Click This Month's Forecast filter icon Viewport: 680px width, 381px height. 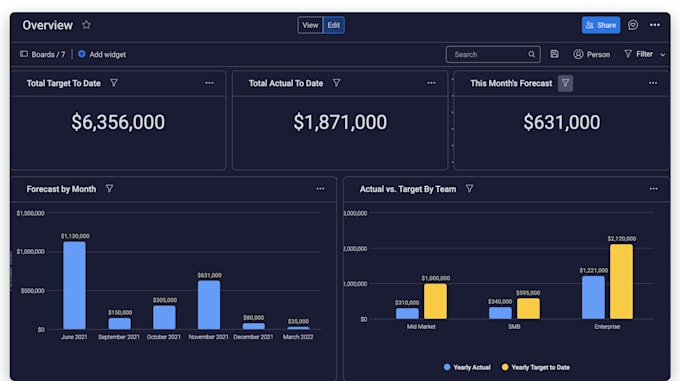tap(565, 83)
